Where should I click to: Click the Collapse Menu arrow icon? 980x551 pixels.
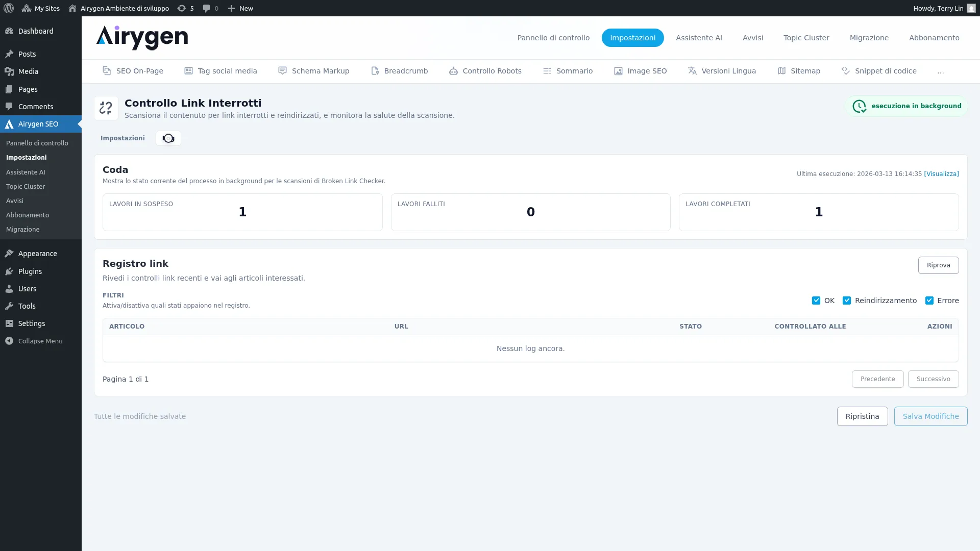pos(9,341)
